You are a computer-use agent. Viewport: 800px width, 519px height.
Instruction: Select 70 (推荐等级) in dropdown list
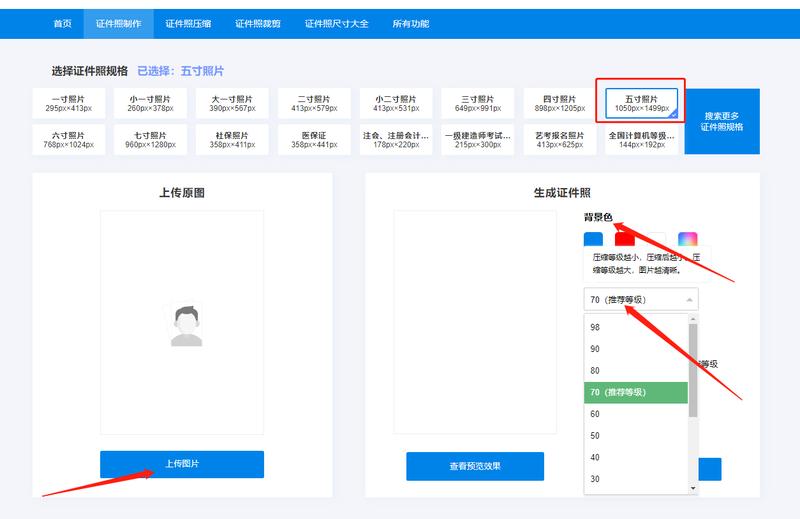click(x=636, y=392)
